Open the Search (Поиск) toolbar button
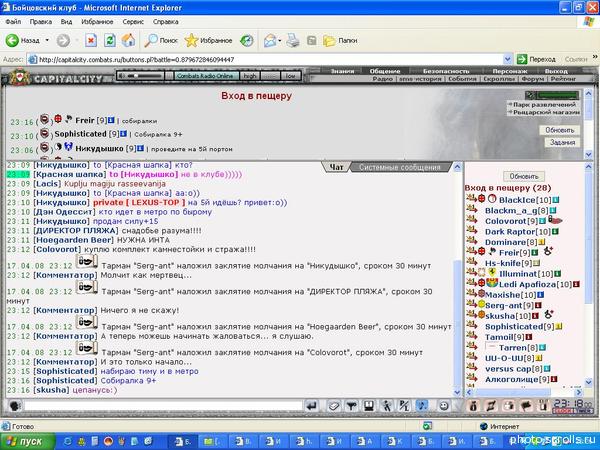 point(161,40)
